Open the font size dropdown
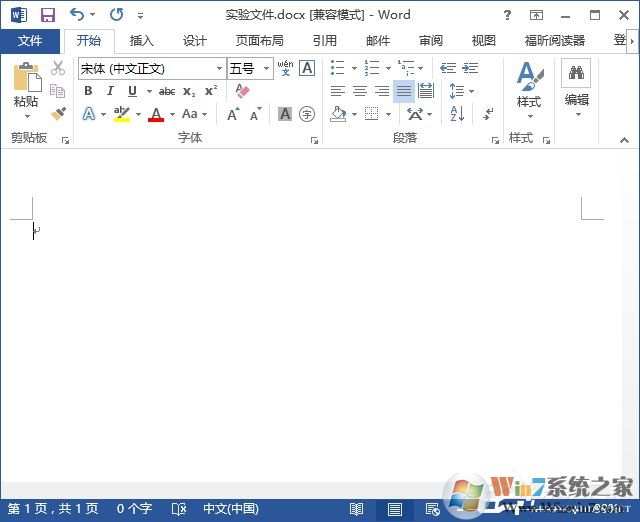This screenshot has width=640, height=522. (267, 68)
